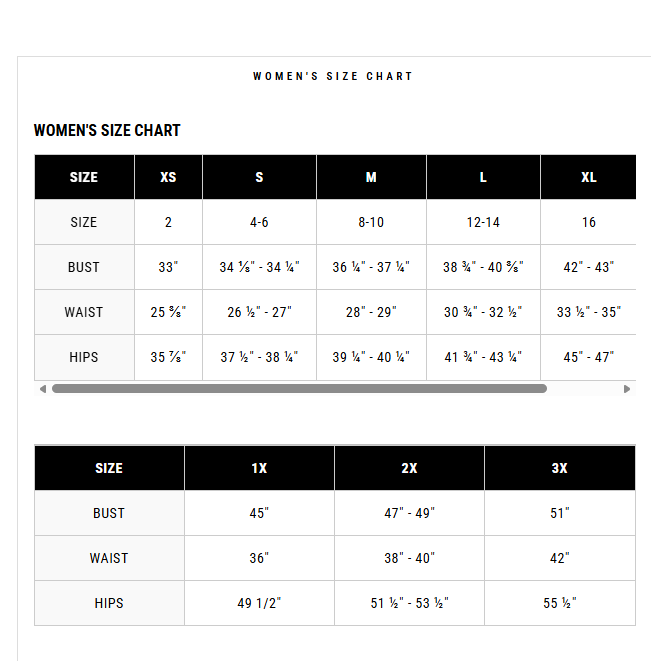This screenshot has height=661, width=651.
Task: Click the left scroll arrow under the size table
Action: pos(43,389)
